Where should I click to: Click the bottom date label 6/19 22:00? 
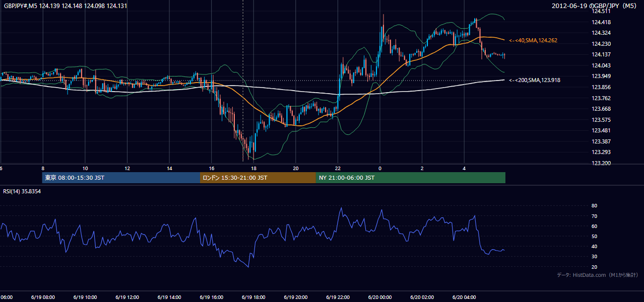click(338, 297)
